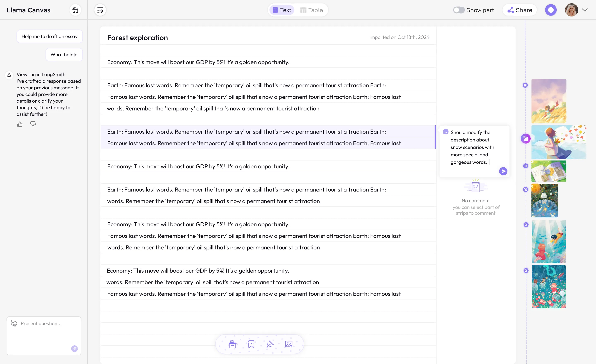Open the outline list icon in header

(x=100, y=10)
